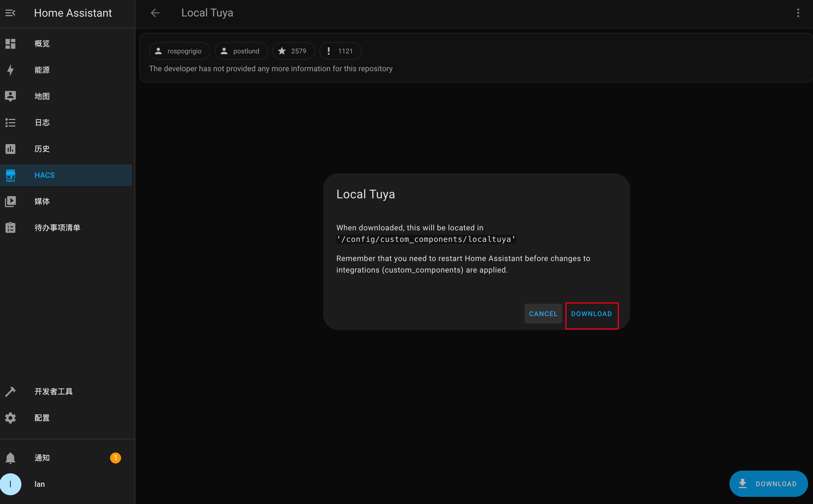Viewport: 813px width, 504px height.
Task: Collapse the sidebar with the menu icon
Action: [10, 13]
